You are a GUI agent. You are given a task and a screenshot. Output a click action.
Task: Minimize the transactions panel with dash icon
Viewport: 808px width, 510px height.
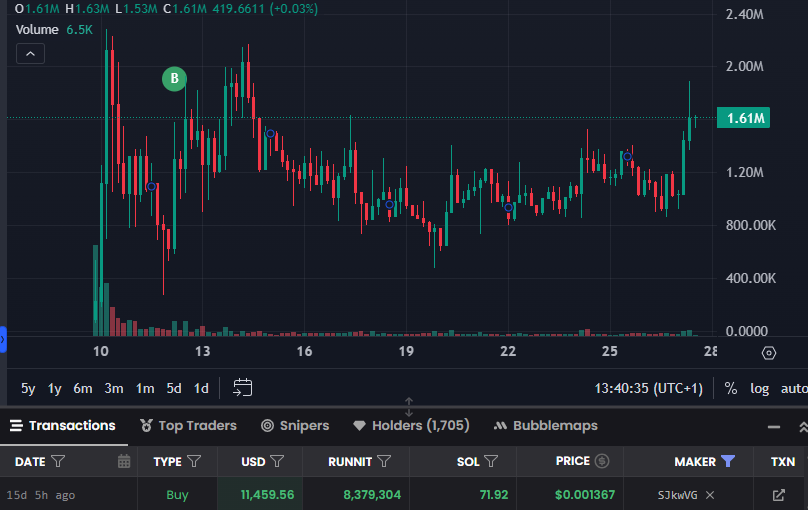click(773, 427)
